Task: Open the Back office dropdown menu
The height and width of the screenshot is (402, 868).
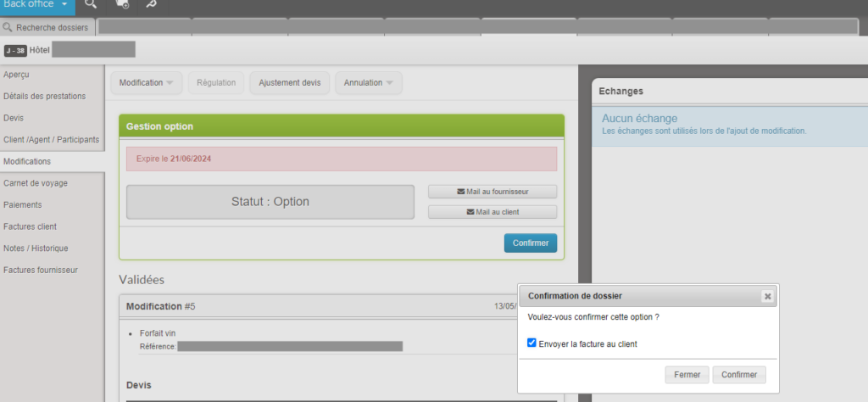Action: (x=36, y=5)
